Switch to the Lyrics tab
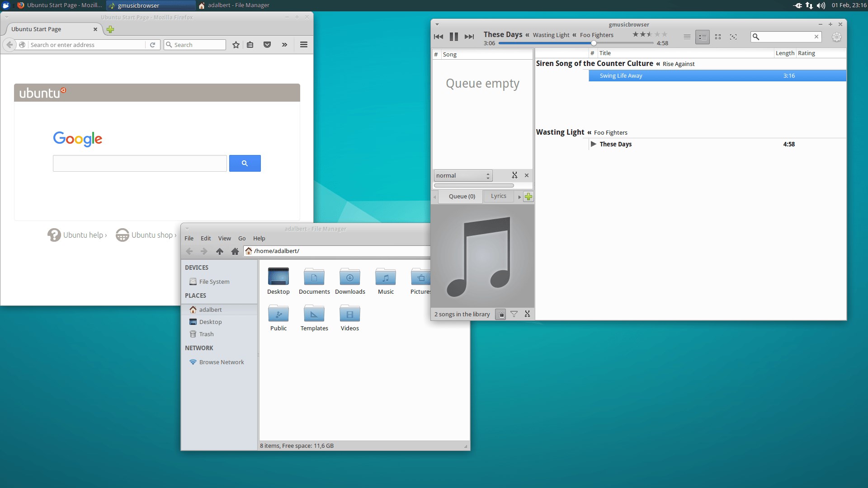 point(499,196)
